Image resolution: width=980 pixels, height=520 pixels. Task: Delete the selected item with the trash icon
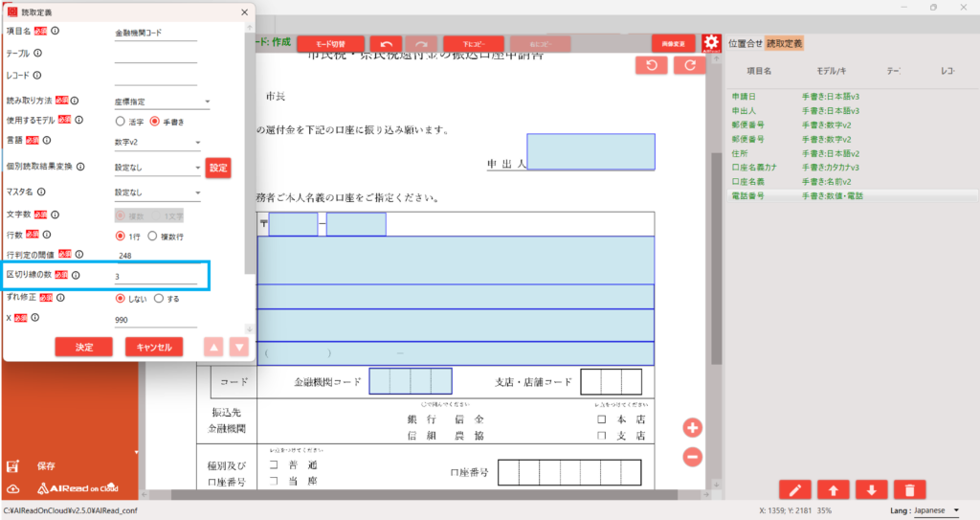pos(909,490)
